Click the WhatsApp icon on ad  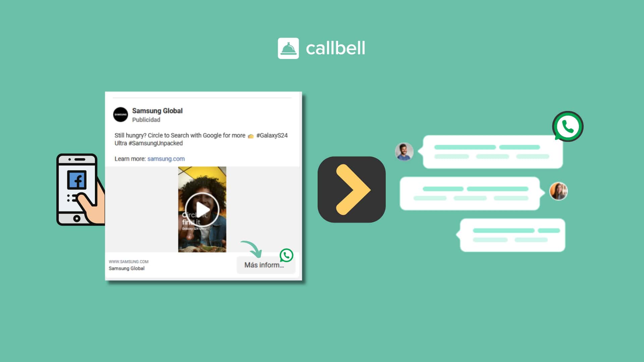tap(286, 255)
